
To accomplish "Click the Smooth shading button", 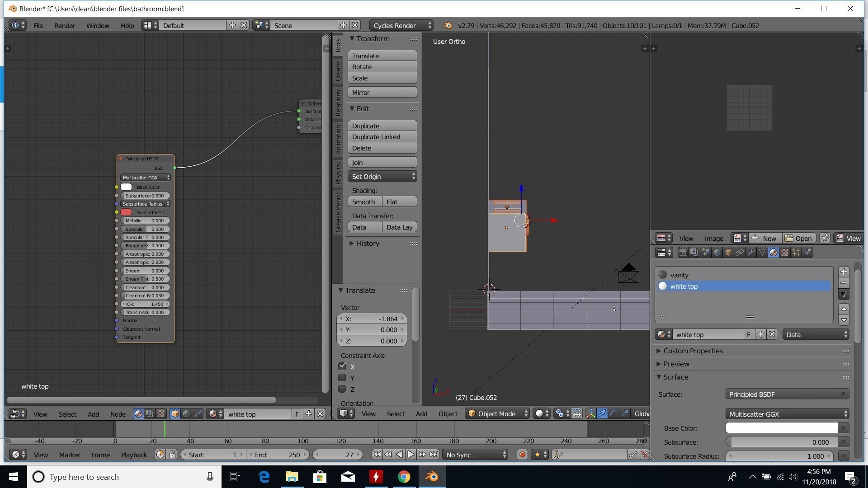I will click(x=364, y=202).
